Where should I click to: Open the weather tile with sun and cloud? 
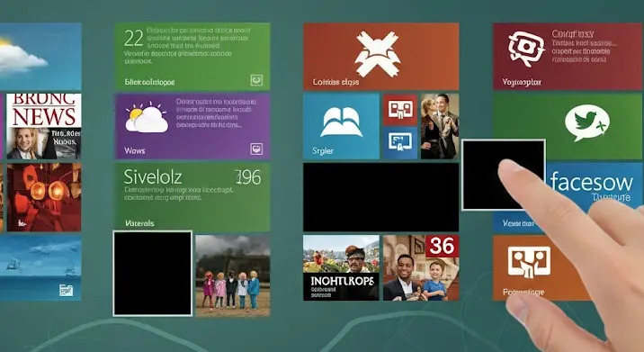click(40, 57)
